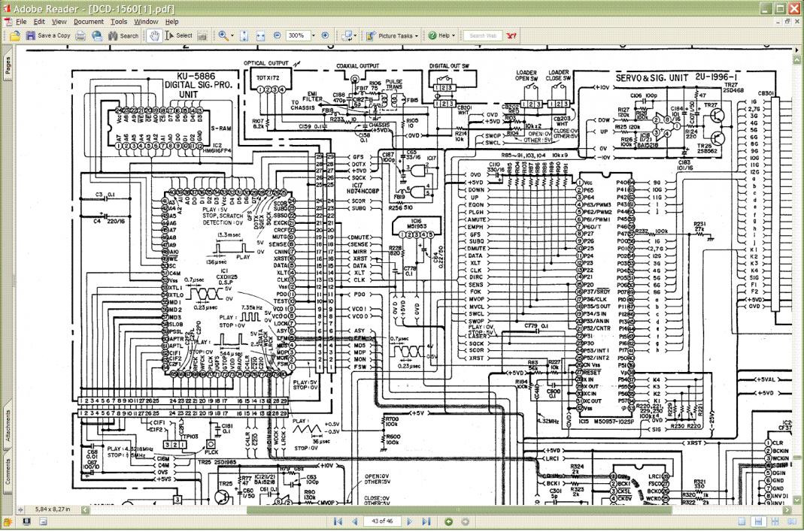Switch to the Comments side panel tab
The width and height of the screenshot is (804, 532).
click(8, 472)
